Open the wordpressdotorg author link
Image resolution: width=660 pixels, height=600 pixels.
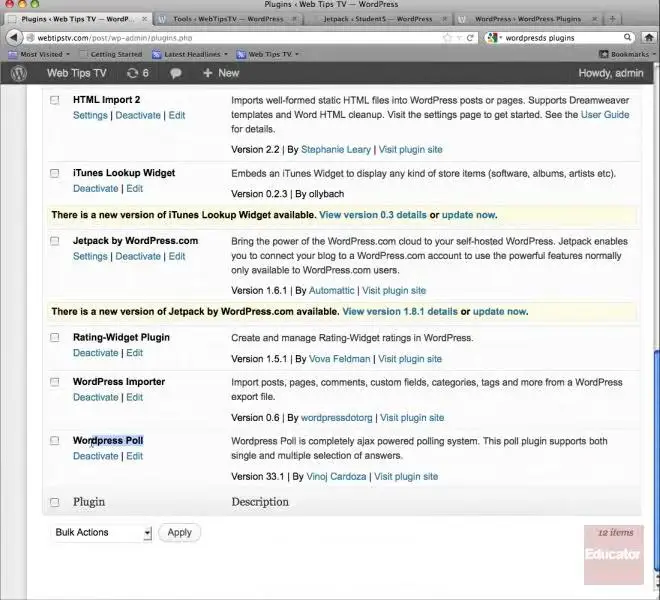(337, 418)
